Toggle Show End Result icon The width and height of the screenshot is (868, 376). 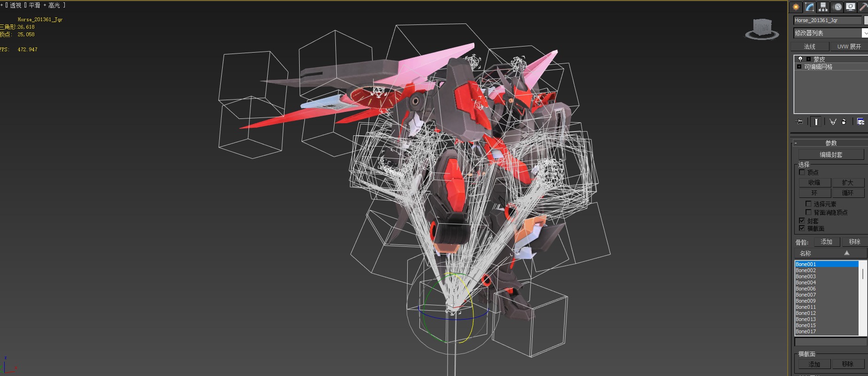[x=816, y=122]
